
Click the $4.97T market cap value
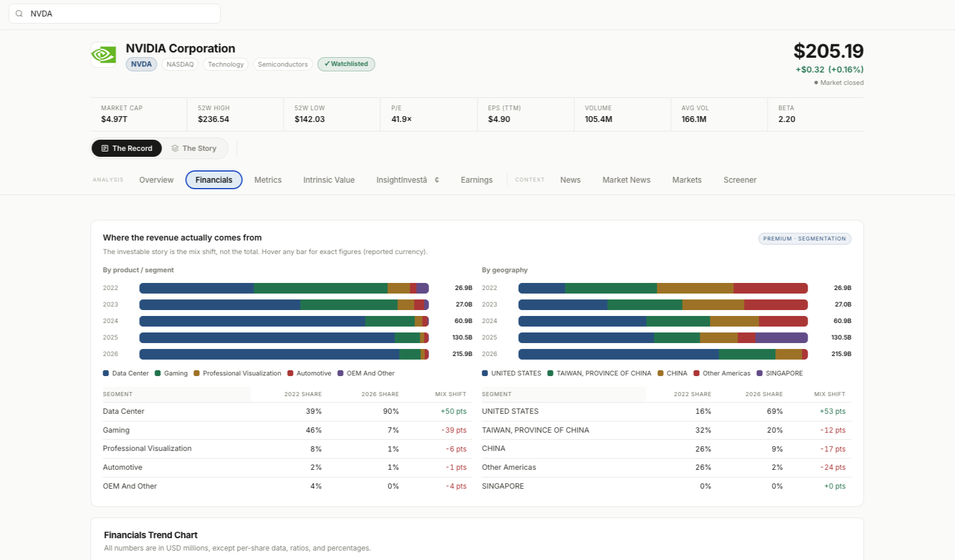(114, 119)
